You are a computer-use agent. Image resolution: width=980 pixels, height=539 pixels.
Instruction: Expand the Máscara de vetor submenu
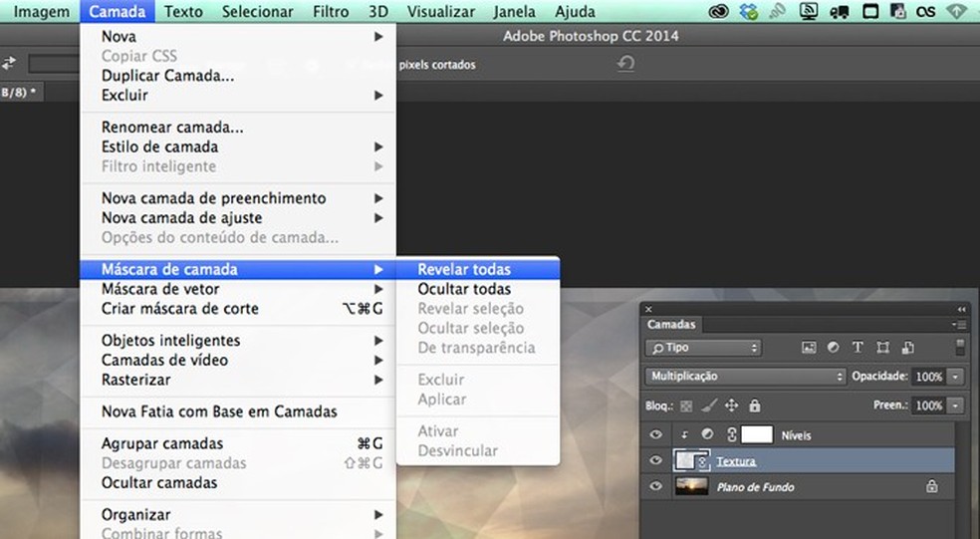[238, 289]
